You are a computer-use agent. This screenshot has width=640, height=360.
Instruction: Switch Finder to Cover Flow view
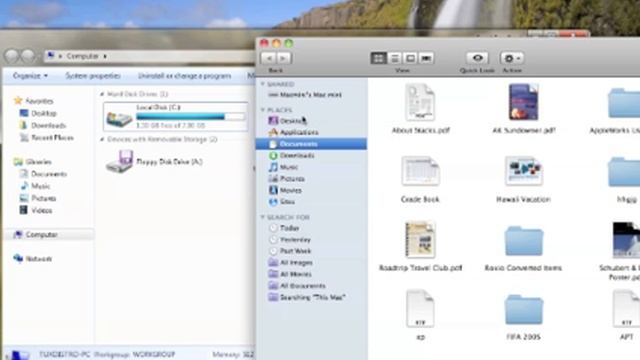(426, 58)
